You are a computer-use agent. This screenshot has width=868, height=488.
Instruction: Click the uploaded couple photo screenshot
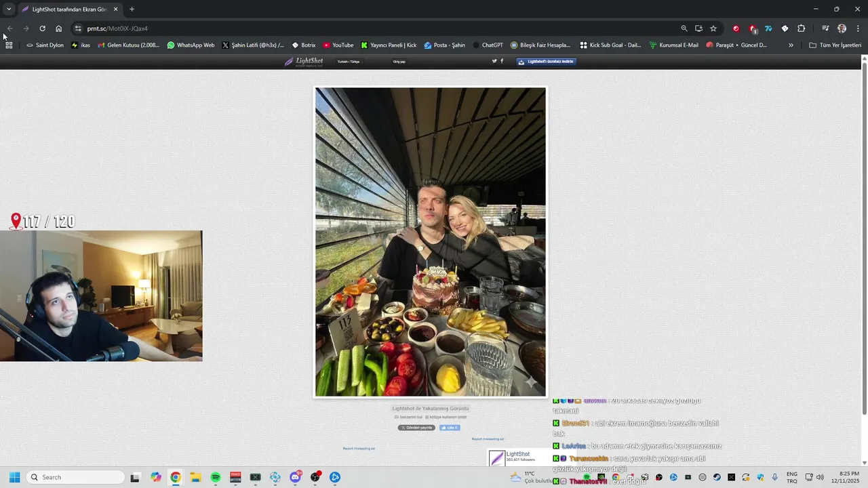[430, 242]
